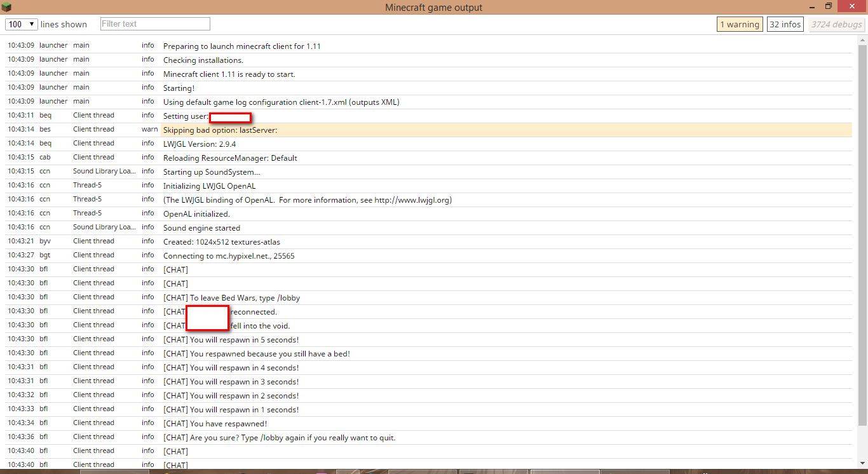
Task: Click the 'Created: 1024x512 textures-atlas' row
Action: 221,242
